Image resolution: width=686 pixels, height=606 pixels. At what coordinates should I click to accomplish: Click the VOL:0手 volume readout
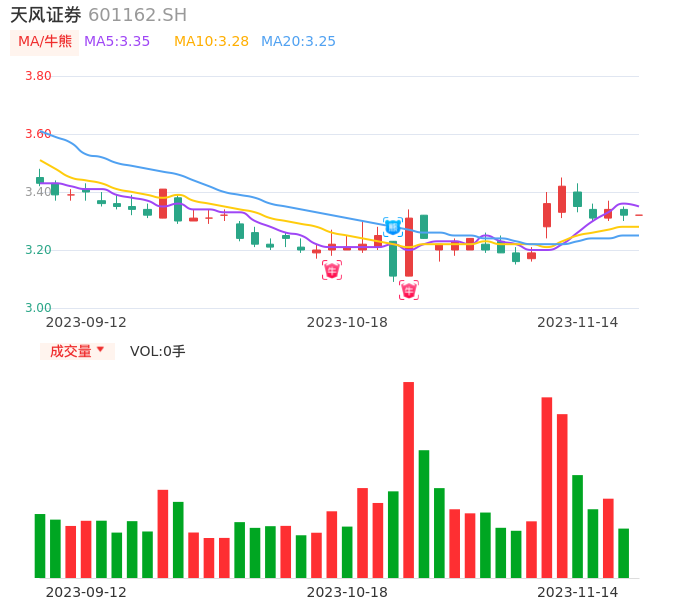pyautogui.click(x=158, y=351)
